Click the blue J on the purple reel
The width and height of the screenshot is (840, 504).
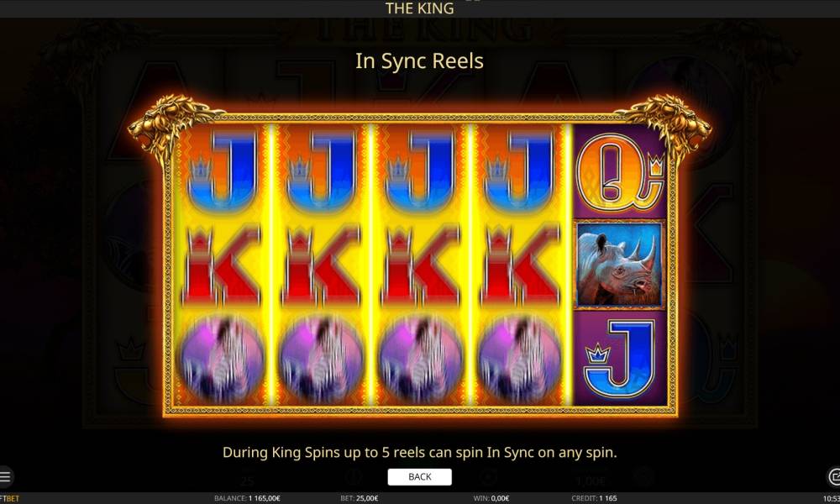point(619,358)
